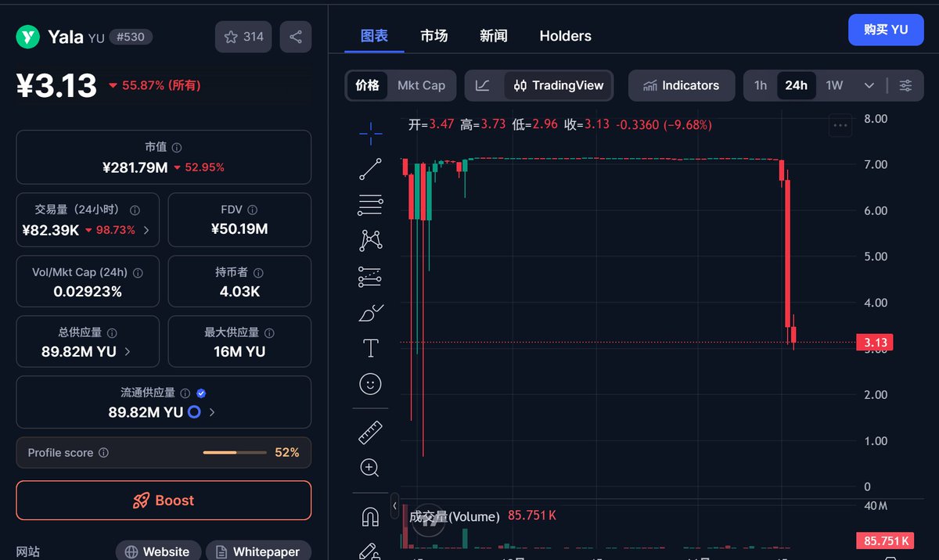Add Yala to watchlist star button
The image size is (939, 560).
pos(243,37)
